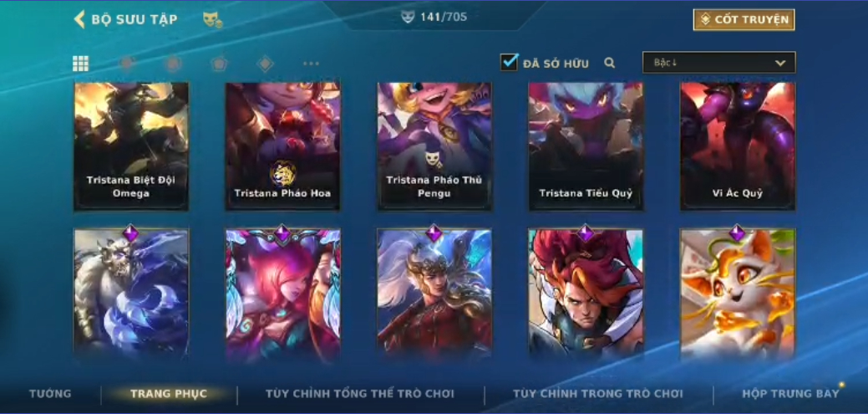Click the skin count mask icon

click(408, 18)
